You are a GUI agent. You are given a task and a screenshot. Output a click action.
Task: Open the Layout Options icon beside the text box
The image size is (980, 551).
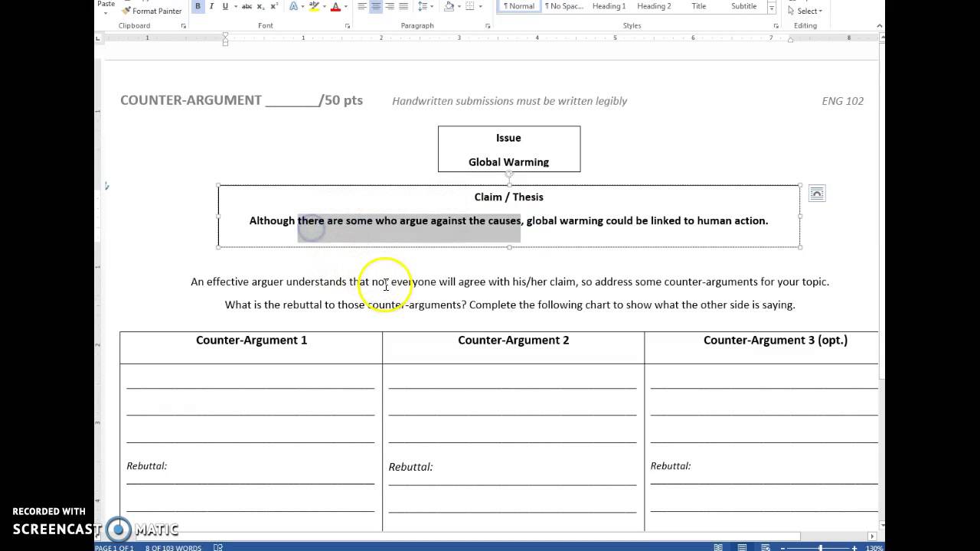tap(817, 194)
